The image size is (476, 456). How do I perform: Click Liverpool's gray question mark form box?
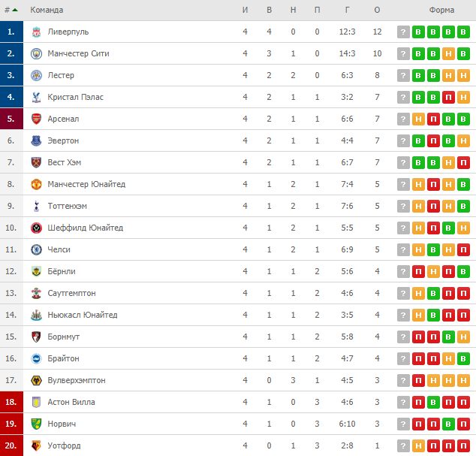click(404, 32)
